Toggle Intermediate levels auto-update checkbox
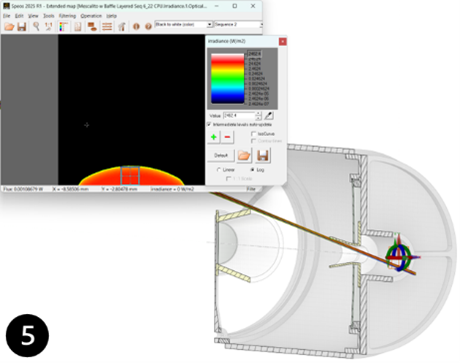 click(x=209, y=124)
